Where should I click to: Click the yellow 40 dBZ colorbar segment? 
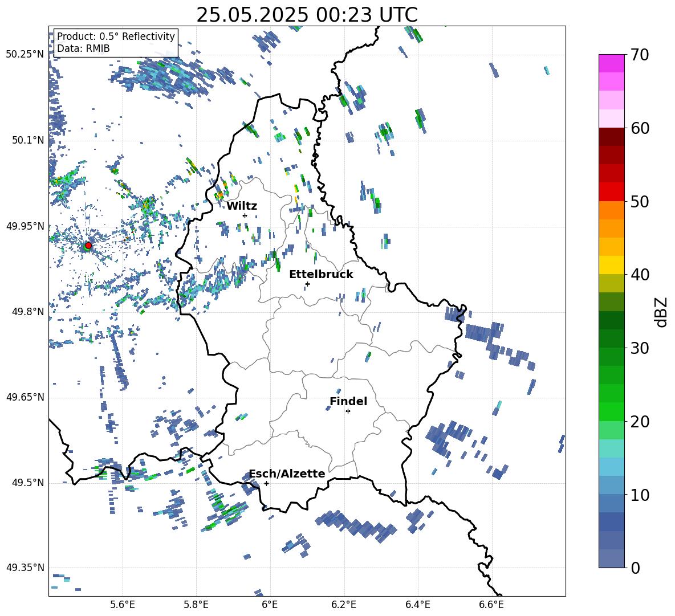pos(611,265)
